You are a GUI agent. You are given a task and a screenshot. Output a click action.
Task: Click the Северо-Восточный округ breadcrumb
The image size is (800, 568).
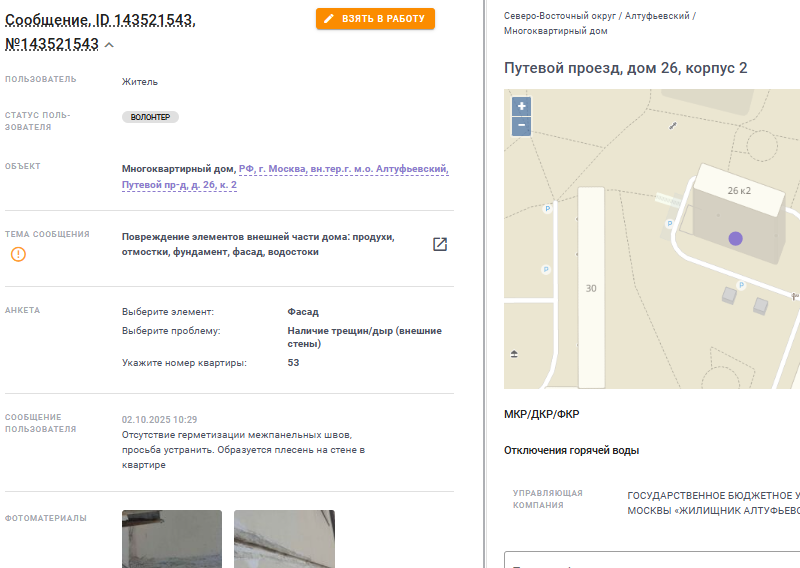tap(560, 16)
